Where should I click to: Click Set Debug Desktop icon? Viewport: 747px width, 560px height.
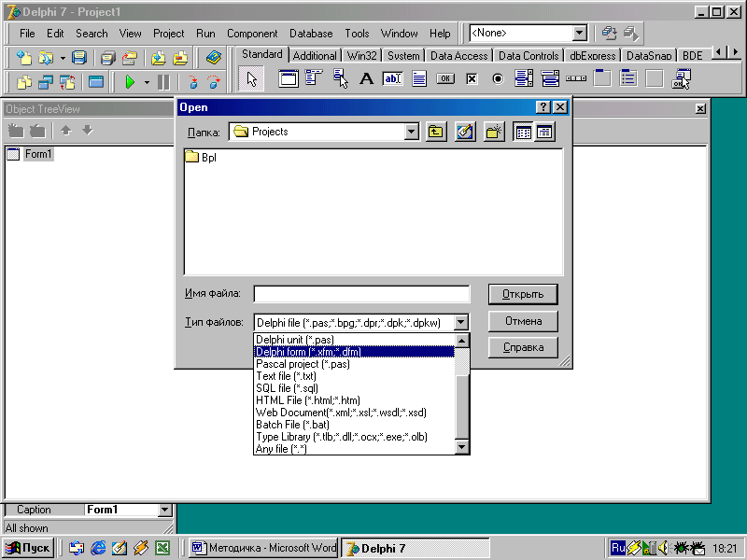click(631, 34)
